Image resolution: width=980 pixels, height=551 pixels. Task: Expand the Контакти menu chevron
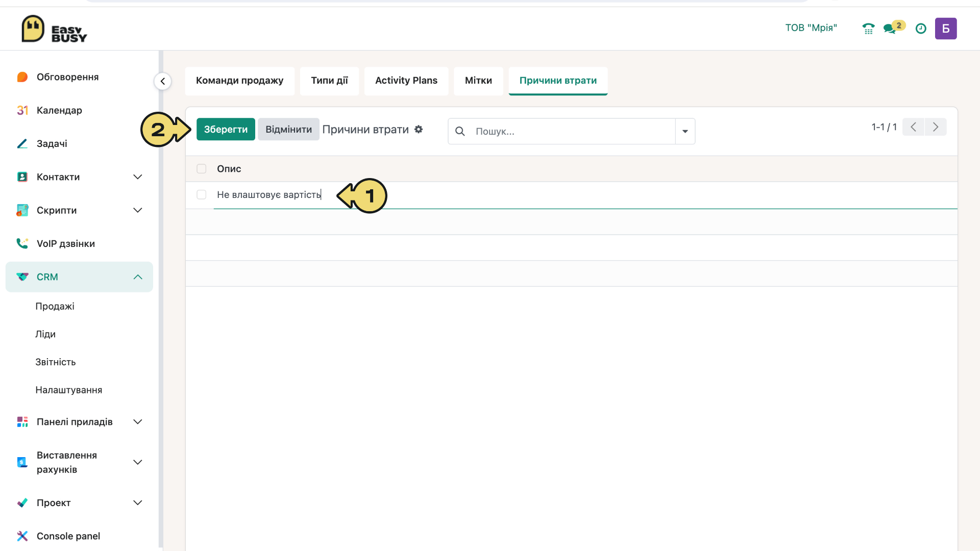pos(138,177)
